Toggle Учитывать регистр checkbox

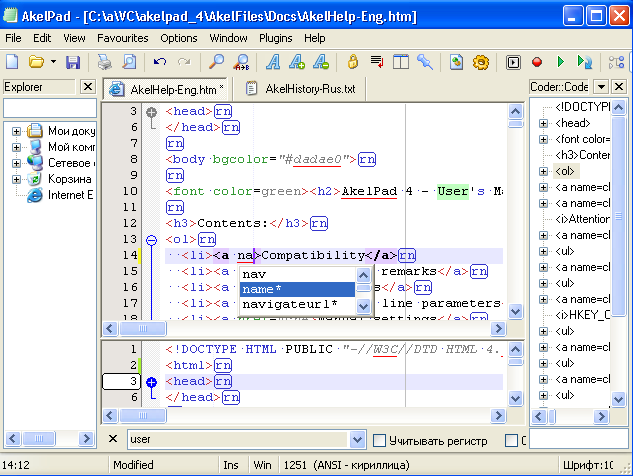[379, 440]
